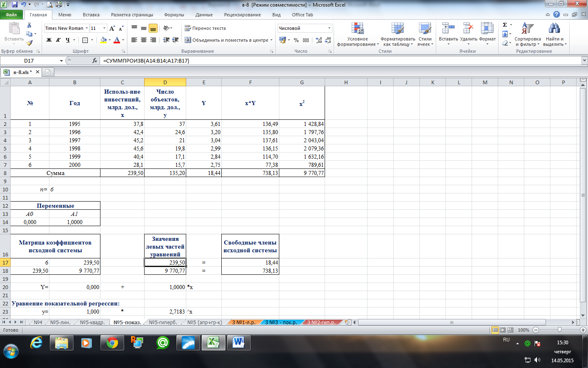The height and width of the screenshot is (368, 588).
Task: Toggle align text right
Action: tap(153, 40)
